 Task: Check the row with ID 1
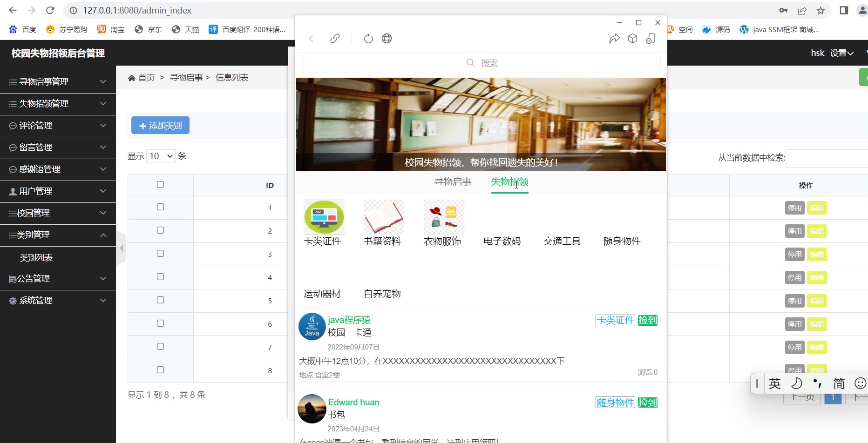tap(160, 207)
